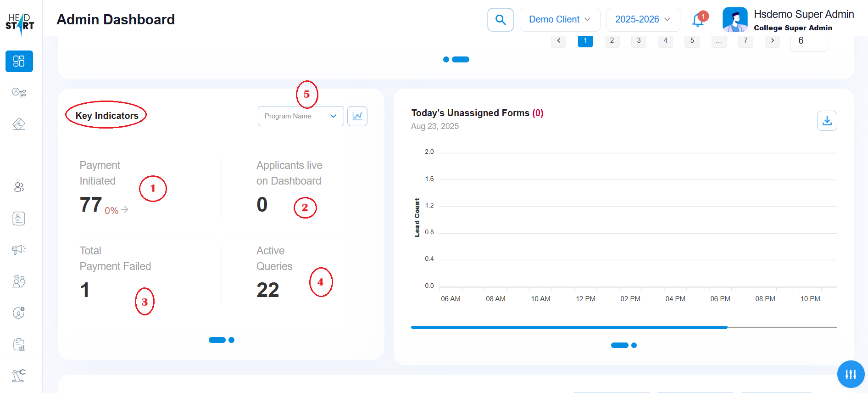Screen dimensions: 868x393
Task: Go to next page using right chevron
Action: coord(773,41)
